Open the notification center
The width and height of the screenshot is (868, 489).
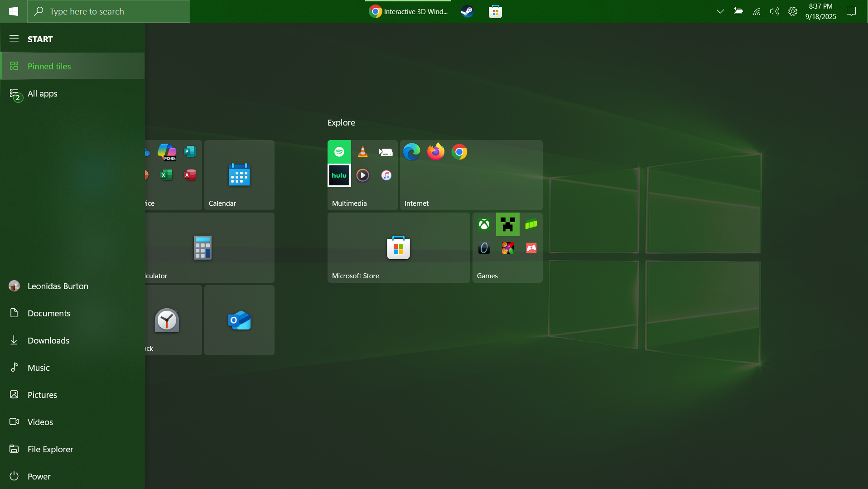[x=851, y=11]
